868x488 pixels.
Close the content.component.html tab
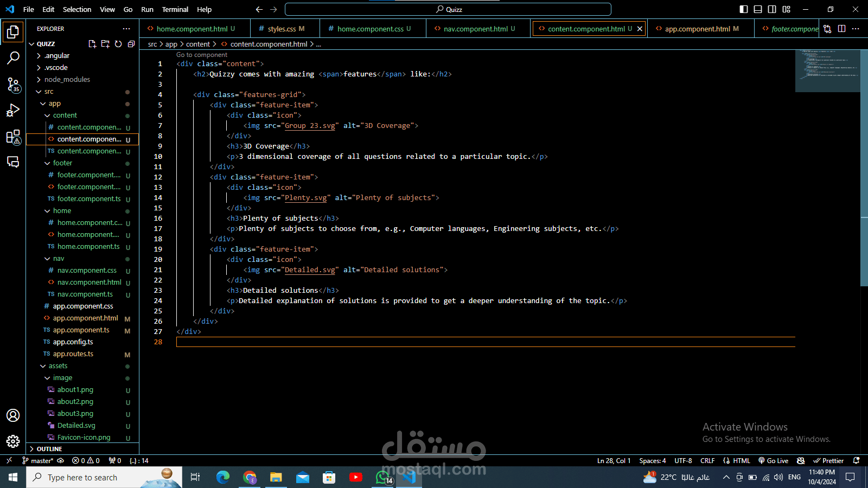pos(640,29)
